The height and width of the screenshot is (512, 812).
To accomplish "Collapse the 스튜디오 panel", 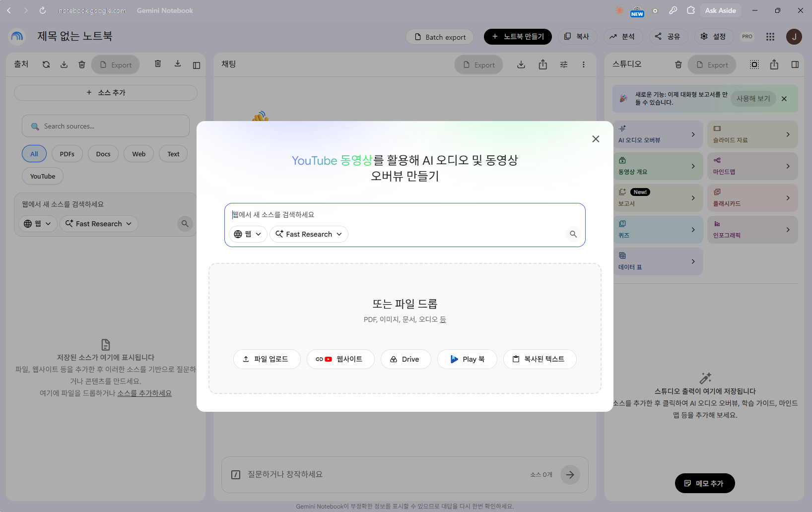I will point(795,64).
